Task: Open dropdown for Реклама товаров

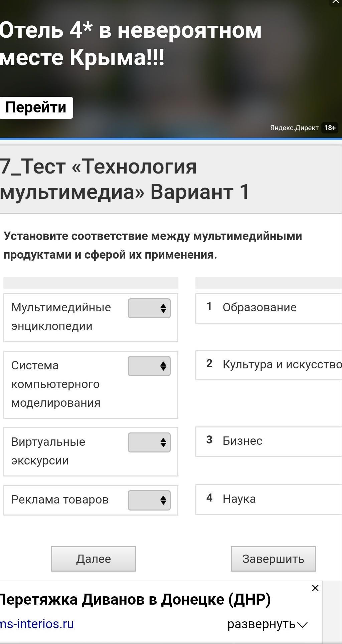Action: click(149, 500)
